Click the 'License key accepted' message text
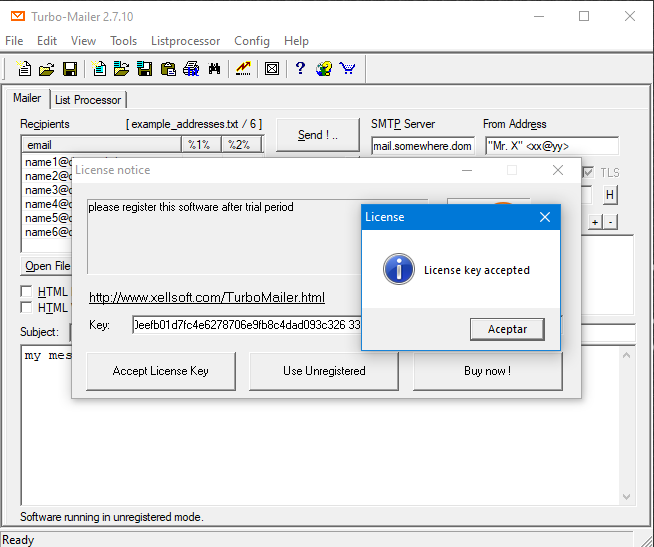The width and height of the screenshot is (654, 547). pos(477,270)
